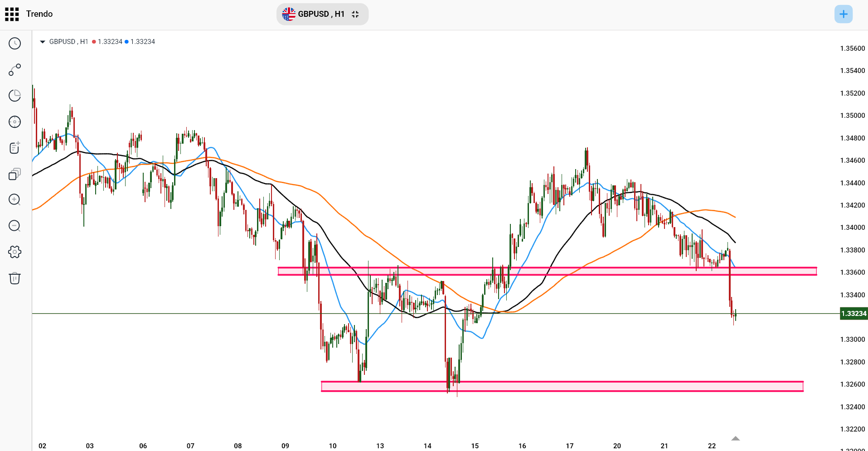The height and width of the screenshot is (451, 868).
Task: Click the collapse icon in GBPUSD tab
Action: pos(355,14)
